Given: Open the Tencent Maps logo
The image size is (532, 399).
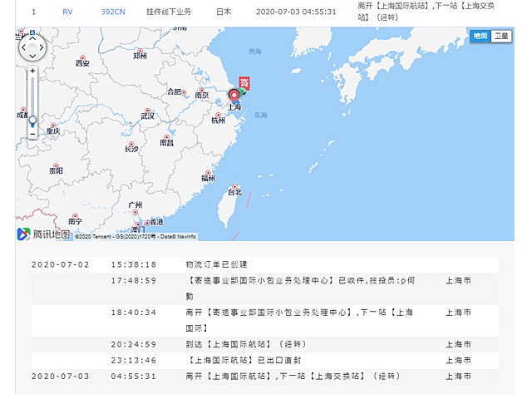Looking at the screenshot, I should coord(44,234).
